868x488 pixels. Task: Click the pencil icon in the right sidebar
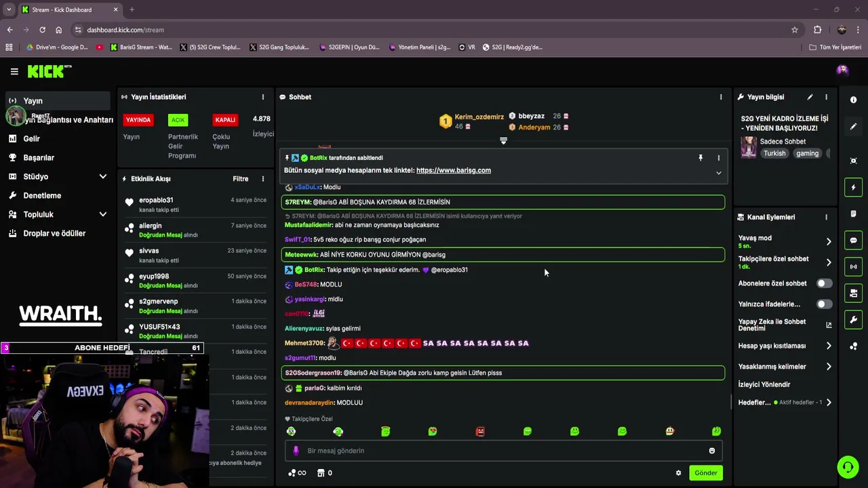853,127
